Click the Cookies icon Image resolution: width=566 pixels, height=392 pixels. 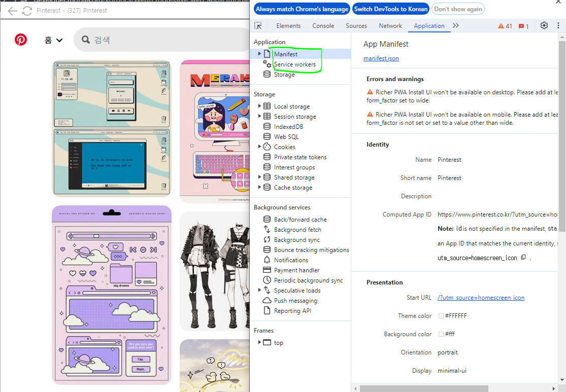[x=267, y=147]
